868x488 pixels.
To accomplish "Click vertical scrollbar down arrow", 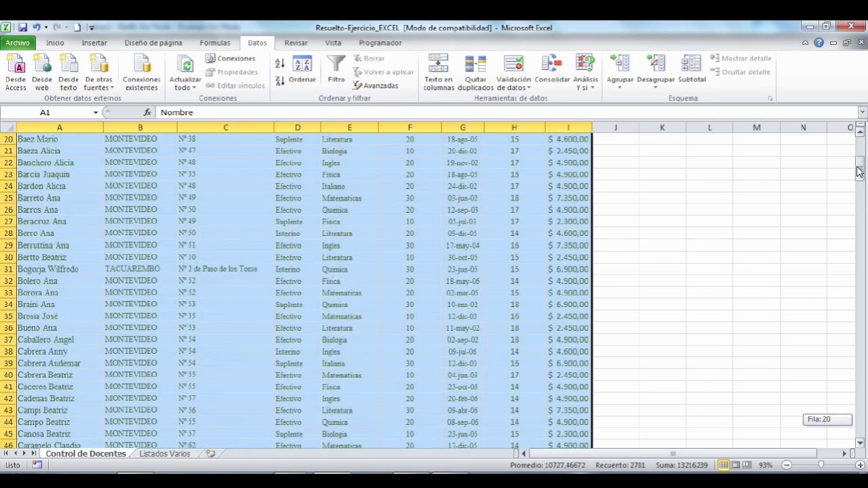I will tap(860, 443).
